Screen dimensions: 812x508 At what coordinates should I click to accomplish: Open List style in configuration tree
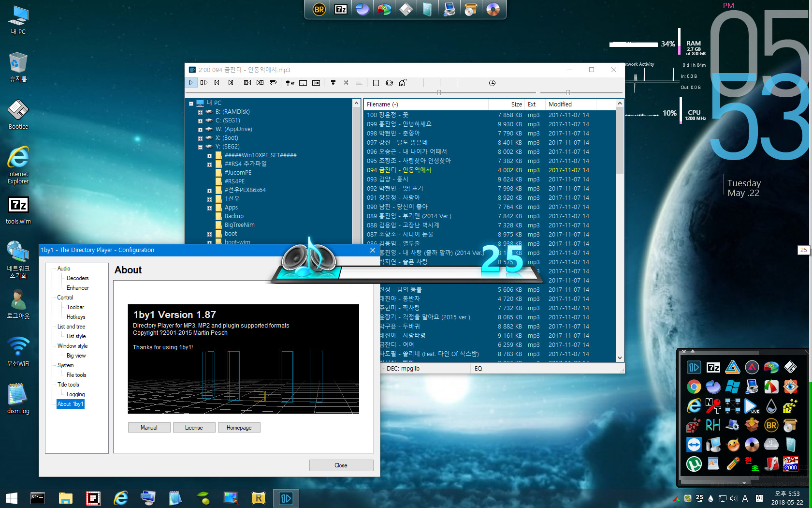(x=76, y=336)
